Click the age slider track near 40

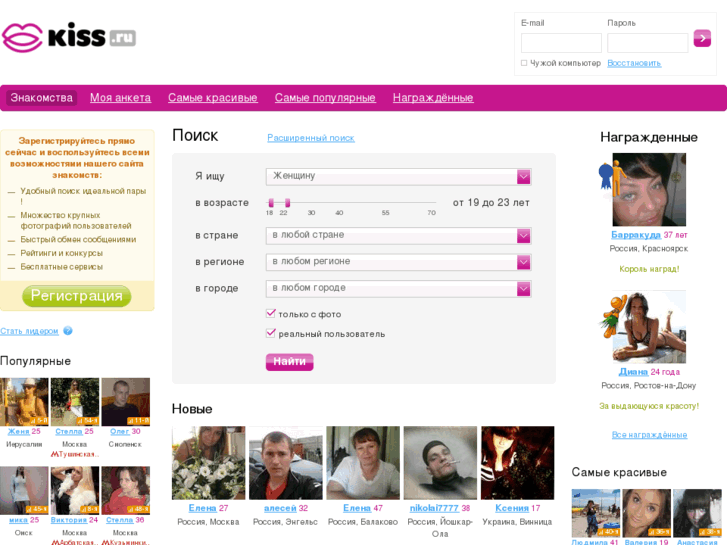pyautogui.click(x=339, y=203)
